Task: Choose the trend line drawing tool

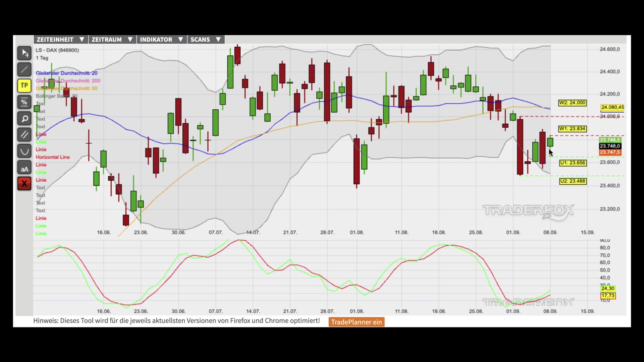Action: [24, 69]
